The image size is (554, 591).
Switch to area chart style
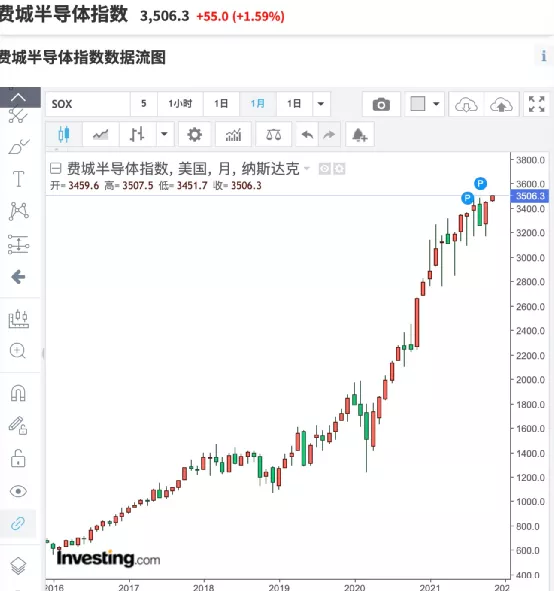click(x=100, y=134)
